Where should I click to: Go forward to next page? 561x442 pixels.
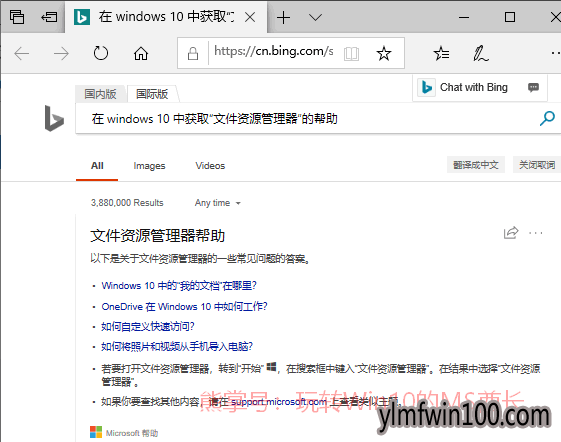[x=61, y=54]
